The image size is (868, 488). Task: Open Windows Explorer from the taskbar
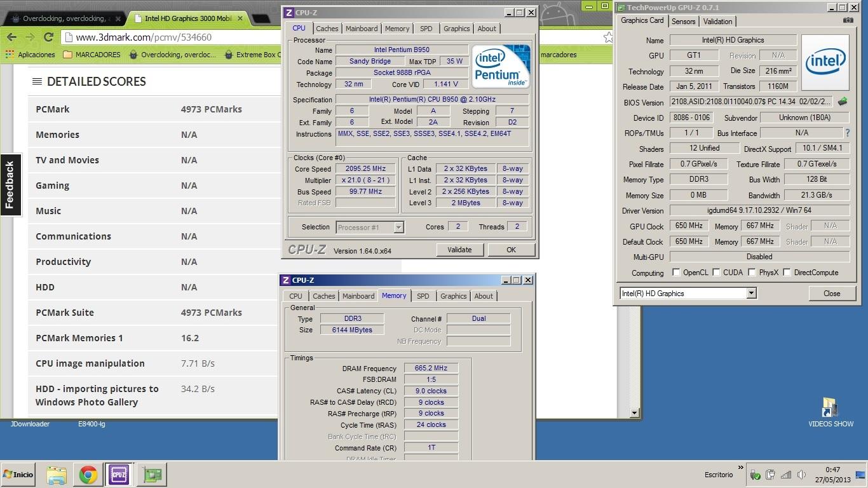[x=57, y=475]
